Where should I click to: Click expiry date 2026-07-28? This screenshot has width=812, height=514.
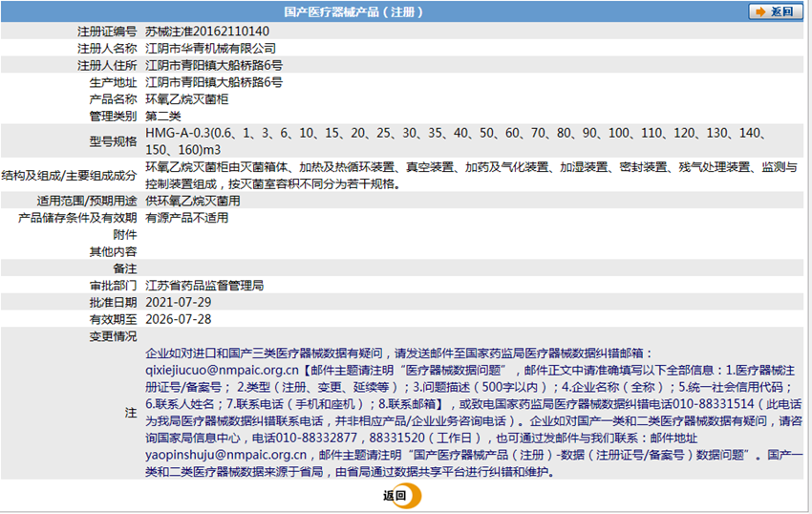[x=178, y=319]
